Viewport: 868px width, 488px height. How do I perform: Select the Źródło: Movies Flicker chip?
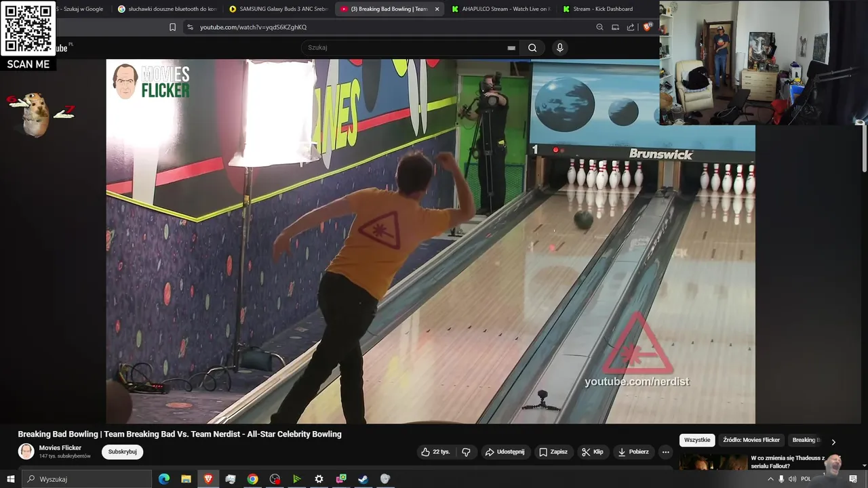pos(751,440)
